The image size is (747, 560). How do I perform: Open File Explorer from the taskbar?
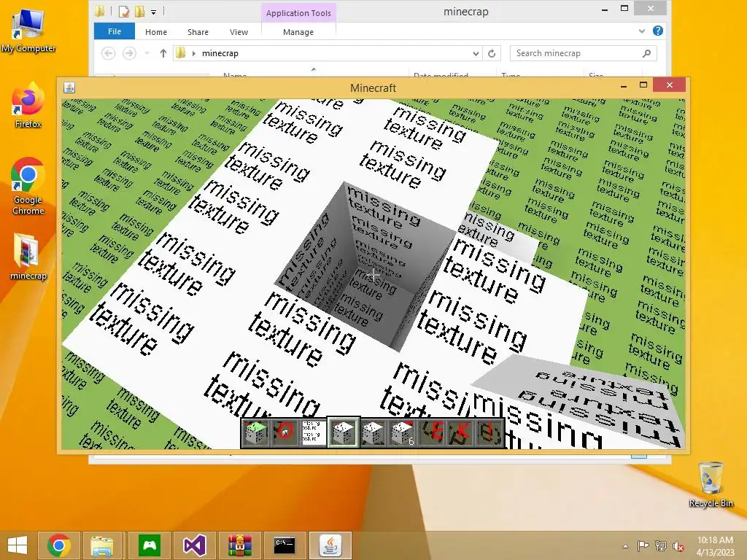(x=102, y=545)
